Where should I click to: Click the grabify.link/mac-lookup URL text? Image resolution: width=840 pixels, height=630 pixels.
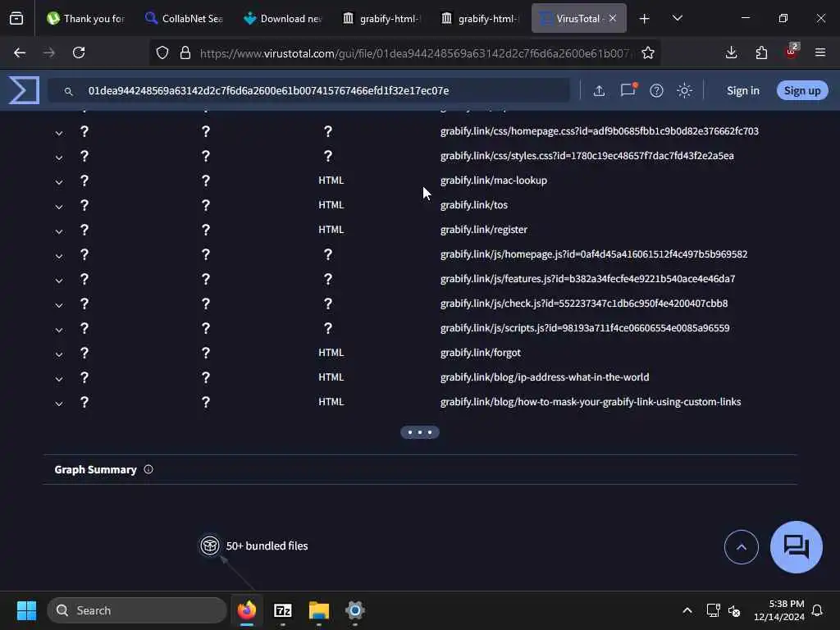point(493,180)
